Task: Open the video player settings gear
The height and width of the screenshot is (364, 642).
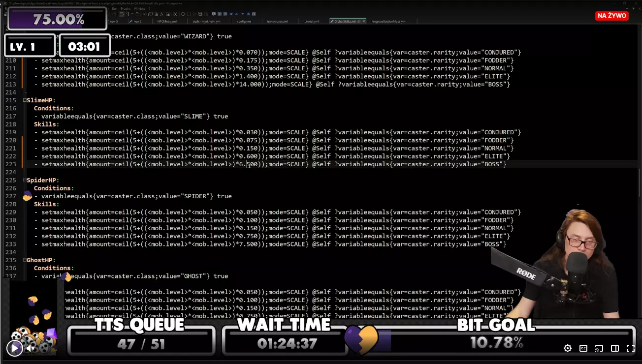Action: click(x=568, y=348)
